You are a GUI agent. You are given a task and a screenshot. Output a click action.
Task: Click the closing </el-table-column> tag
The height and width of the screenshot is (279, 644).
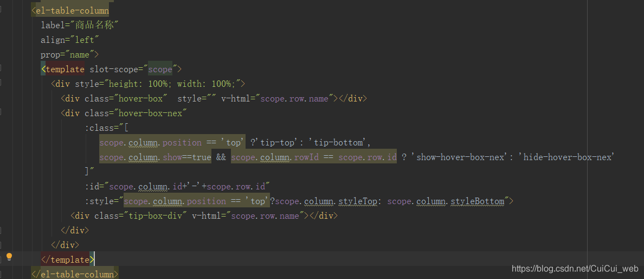pos(75,274)
